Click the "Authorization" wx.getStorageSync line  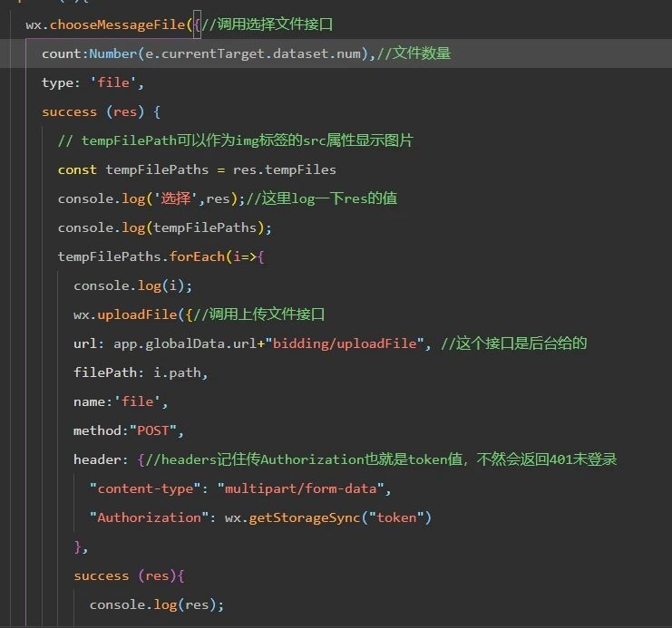tap(260, 518)
